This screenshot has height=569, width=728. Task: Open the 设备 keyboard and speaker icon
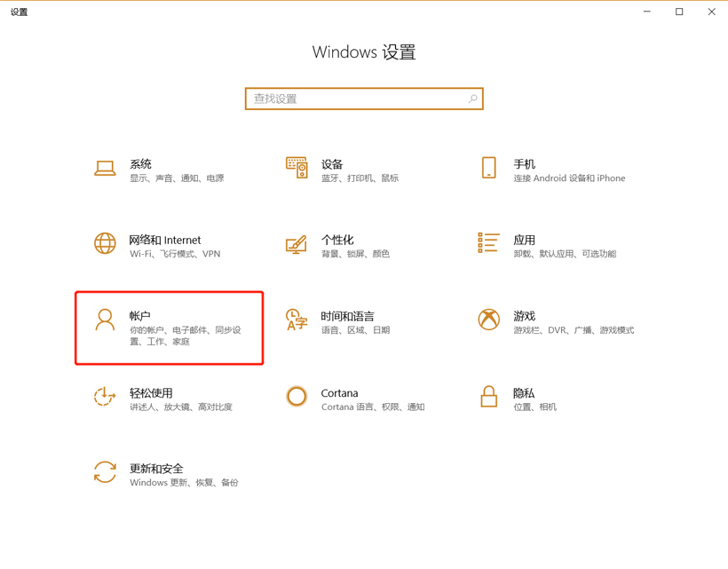pos(297,168)
